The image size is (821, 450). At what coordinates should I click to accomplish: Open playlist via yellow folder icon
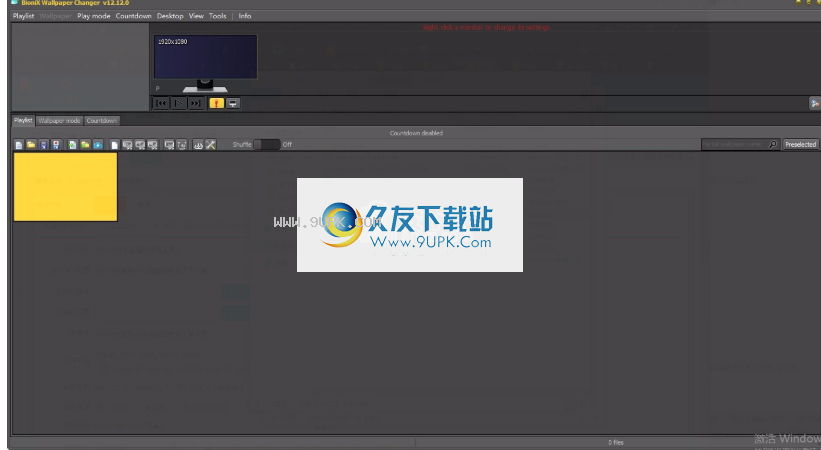pos(31,145)
